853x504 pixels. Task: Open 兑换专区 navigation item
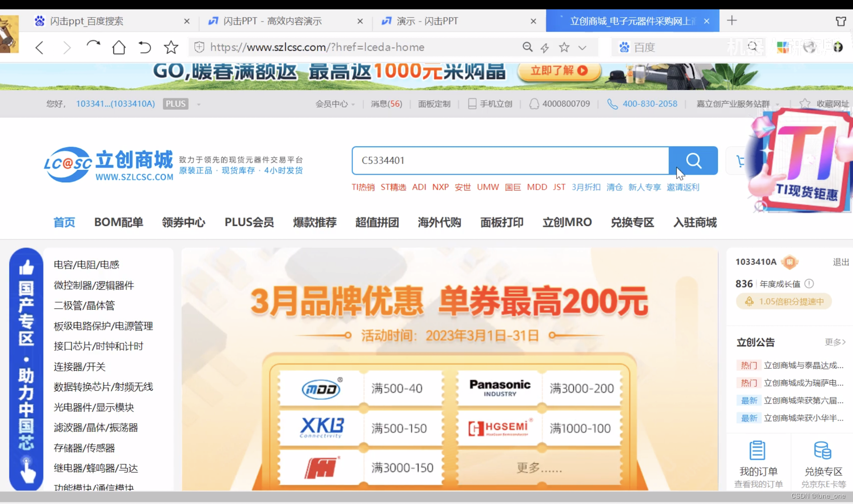[632, 222]
